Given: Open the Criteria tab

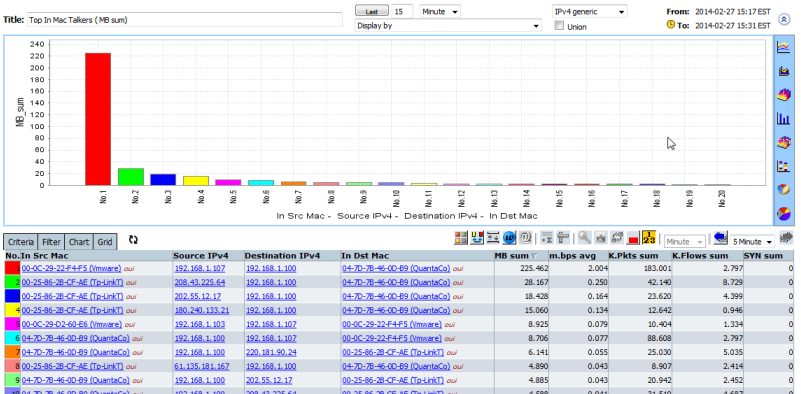Looking at the screenshot, I should point(21,242).
